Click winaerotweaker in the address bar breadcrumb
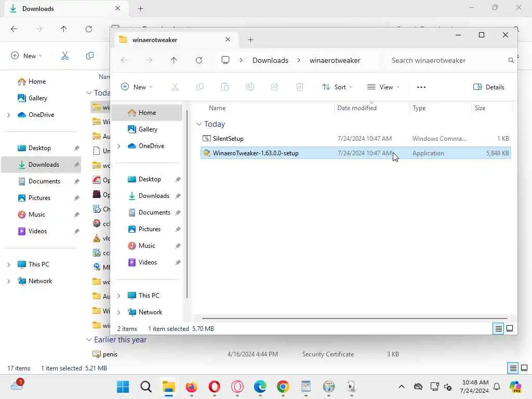The height and width of the screenshot is (399, 532). click(x=335, y=60)
